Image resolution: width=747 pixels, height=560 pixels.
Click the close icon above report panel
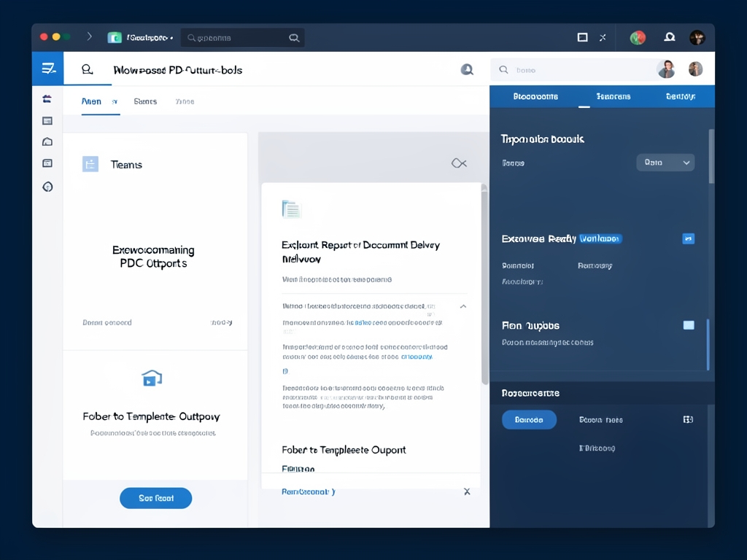[459, 163]
